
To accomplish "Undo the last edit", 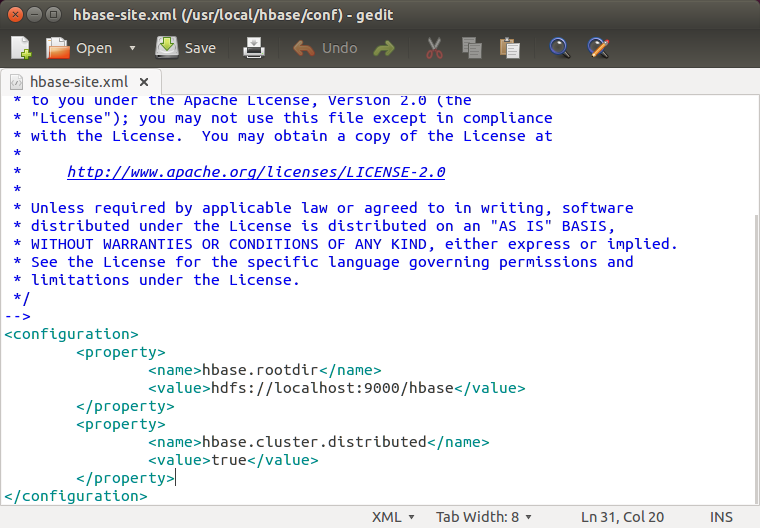I will point(325,48).
